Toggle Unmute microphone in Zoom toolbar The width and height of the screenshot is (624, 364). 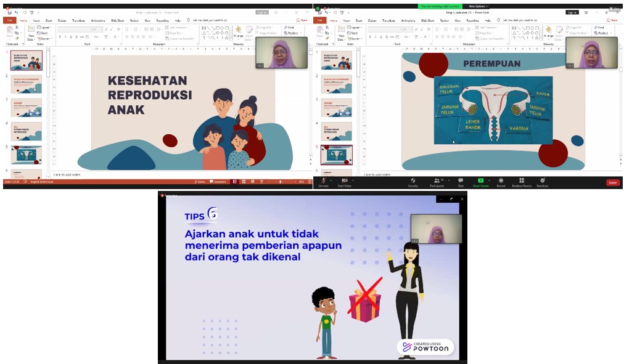(323, 181)
